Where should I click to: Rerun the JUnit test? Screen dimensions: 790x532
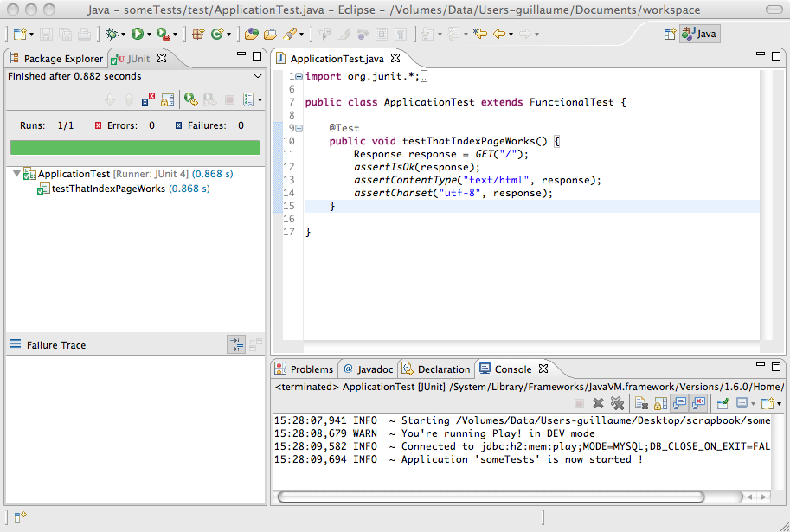pos(189,100)
